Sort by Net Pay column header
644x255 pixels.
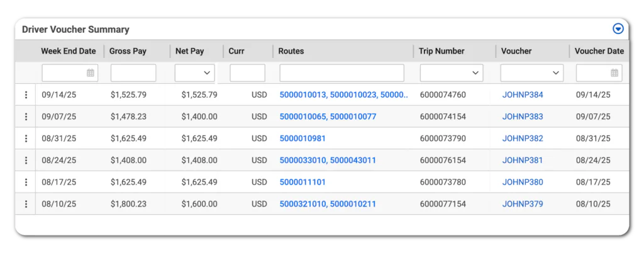(189, 52)
